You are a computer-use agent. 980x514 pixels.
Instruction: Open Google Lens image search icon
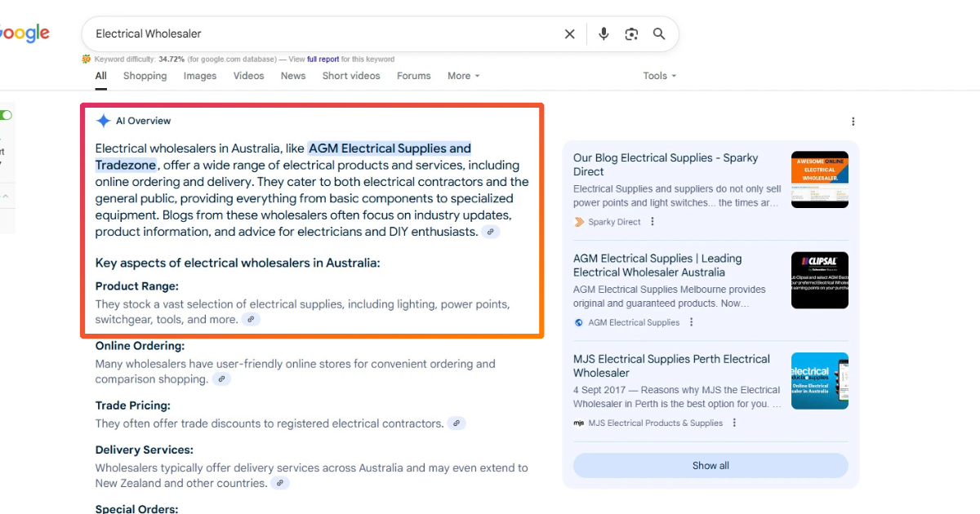631,34
